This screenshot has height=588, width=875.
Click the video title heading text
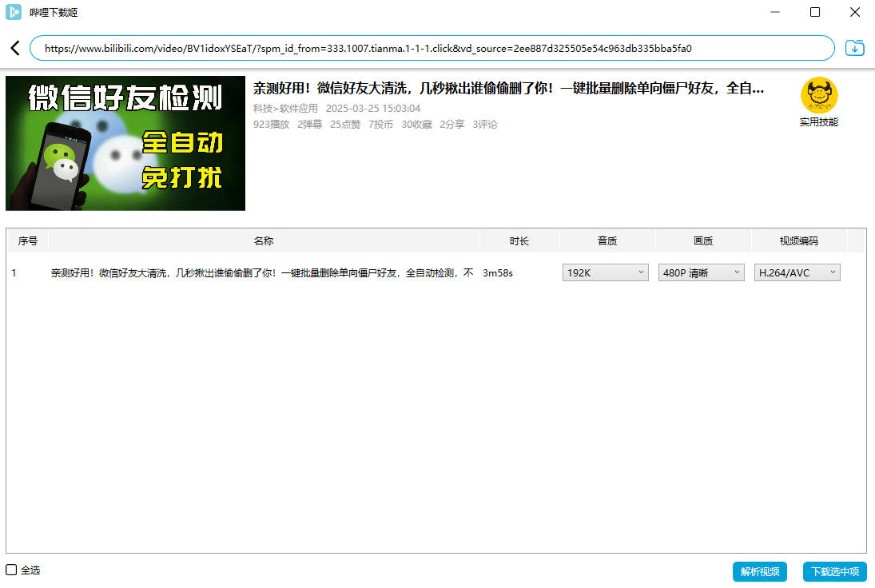[508, 88]
